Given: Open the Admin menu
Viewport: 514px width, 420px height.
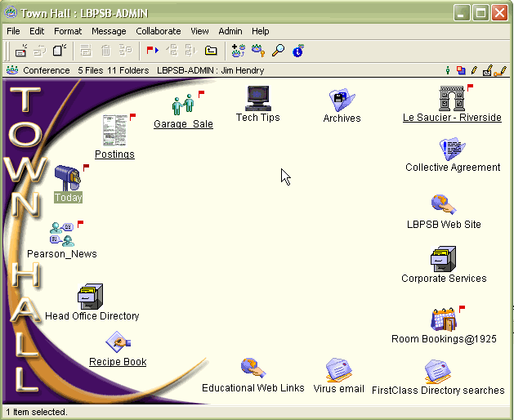Looking at the screenshot, I should [x=230, y=31].
